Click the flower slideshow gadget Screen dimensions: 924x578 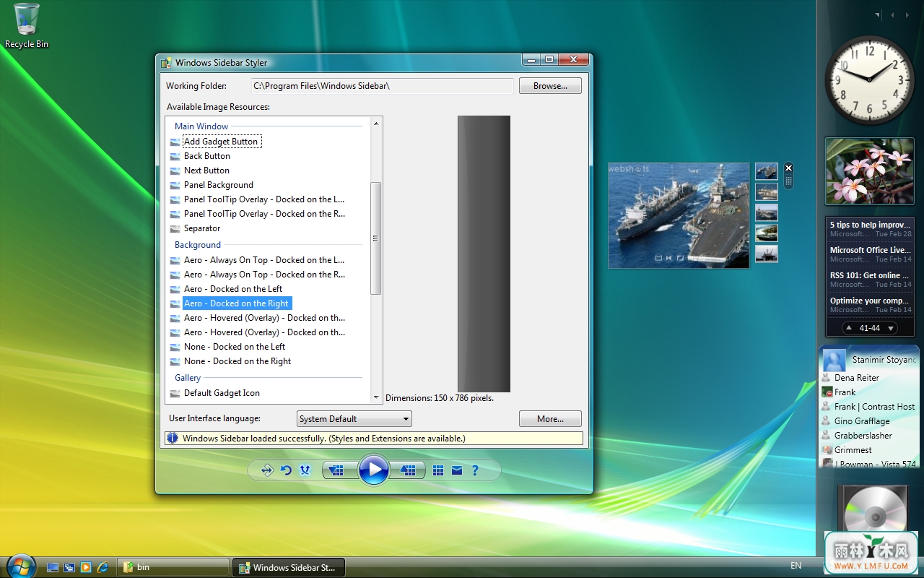(x=870, y=171)
